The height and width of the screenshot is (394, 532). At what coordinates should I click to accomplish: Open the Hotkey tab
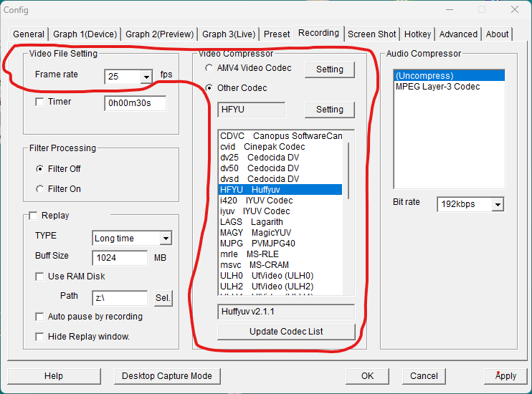pos(418,34)
